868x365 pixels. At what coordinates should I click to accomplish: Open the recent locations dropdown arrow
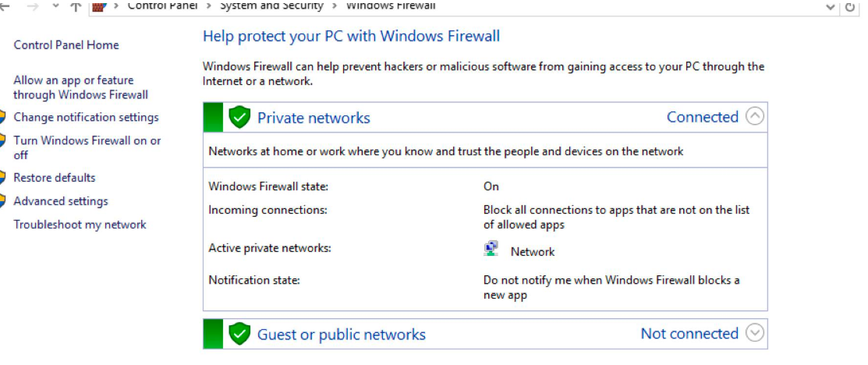tap(54, 6)
